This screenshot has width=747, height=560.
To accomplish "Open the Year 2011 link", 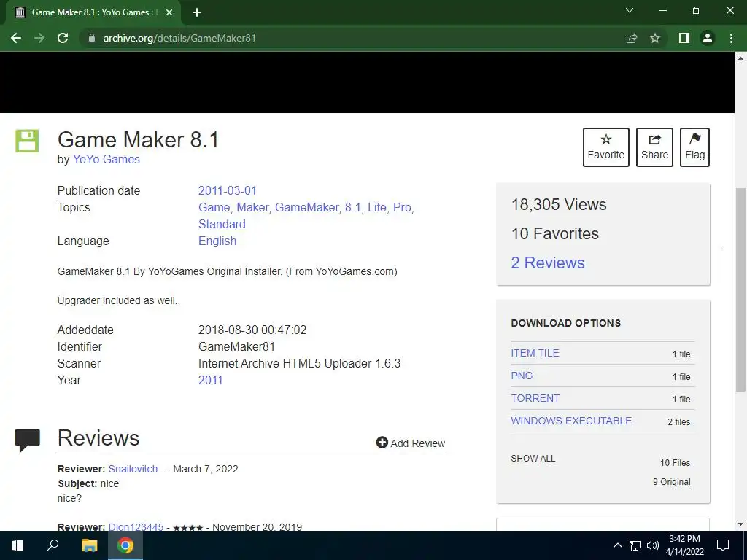I will click(x=211, y=380).
